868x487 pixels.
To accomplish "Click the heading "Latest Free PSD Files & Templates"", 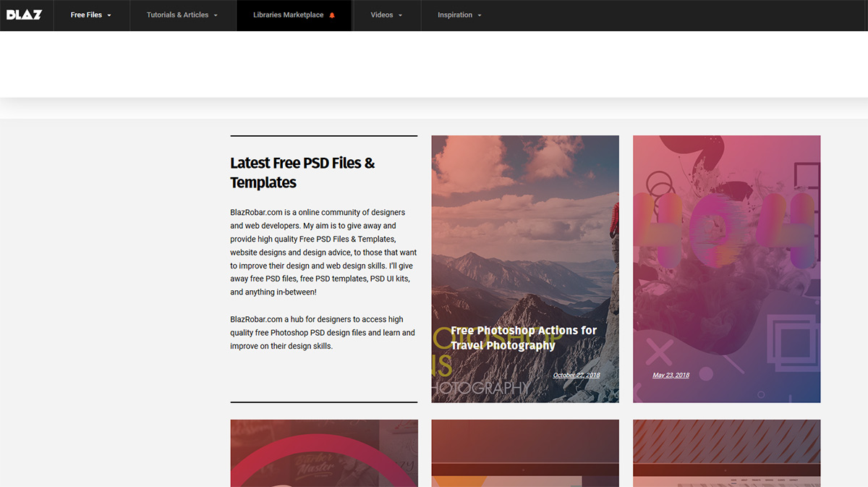I will pos(302,173).
